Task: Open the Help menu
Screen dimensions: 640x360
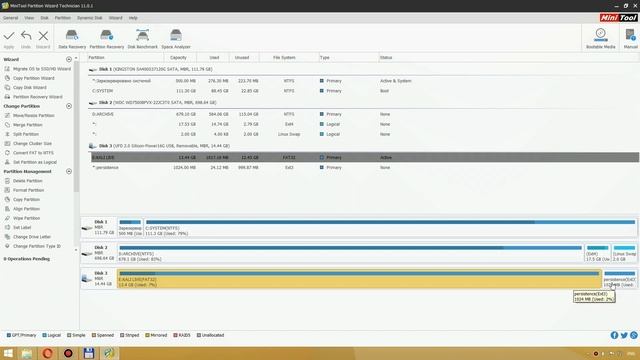Action: [133, 18]
